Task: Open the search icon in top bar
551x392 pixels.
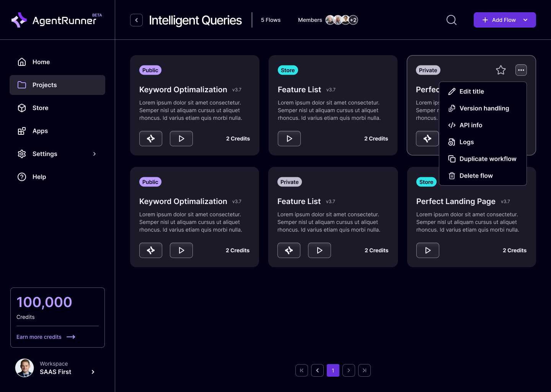Action: point(451,20)
